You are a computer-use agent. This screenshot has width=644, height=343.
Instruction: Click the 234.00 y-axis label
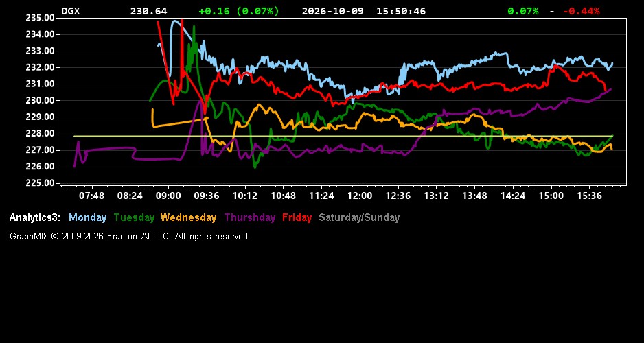point(40,34)
